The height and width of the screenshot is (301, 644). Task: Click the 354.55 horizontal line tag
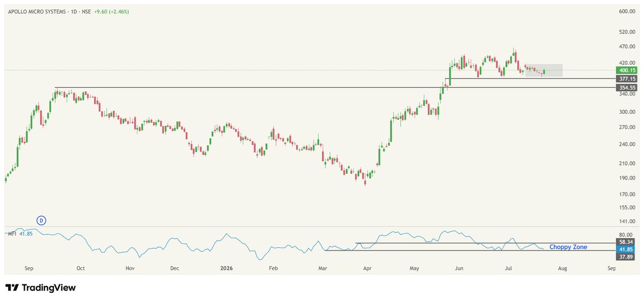627,88
